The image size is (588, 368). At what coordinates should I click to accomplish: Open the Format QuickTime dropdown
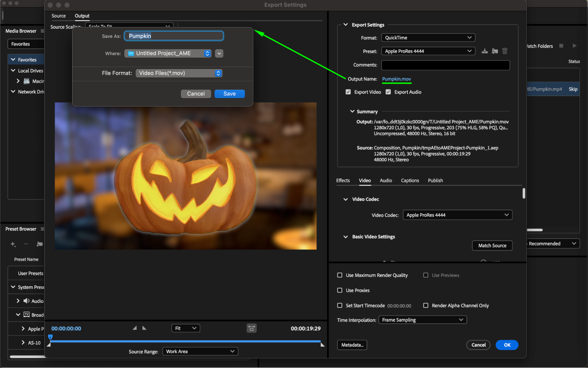pos(428,38)
